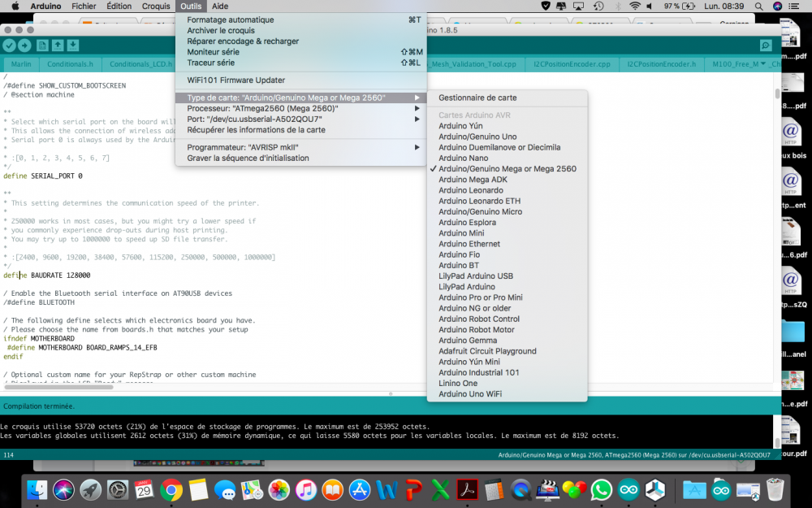Switch to the I2CPositionEncoder.h tab

(661, 64)
